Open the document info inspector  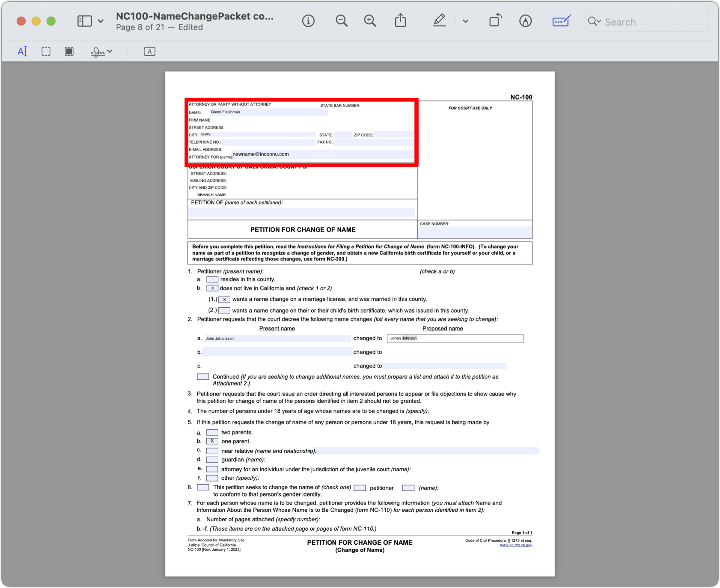coord(308,21)
